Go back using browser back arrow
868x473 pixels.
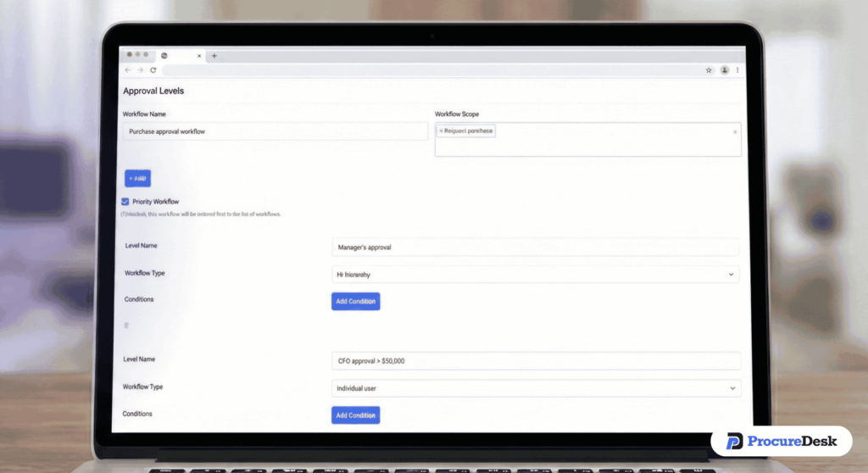pos(128,70)
